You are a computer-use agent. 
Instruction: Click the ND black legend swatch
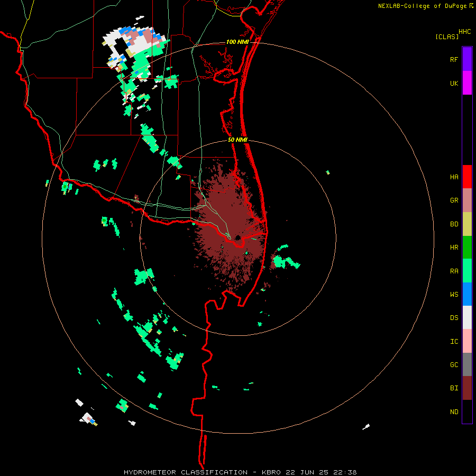(x=467, y=411)
